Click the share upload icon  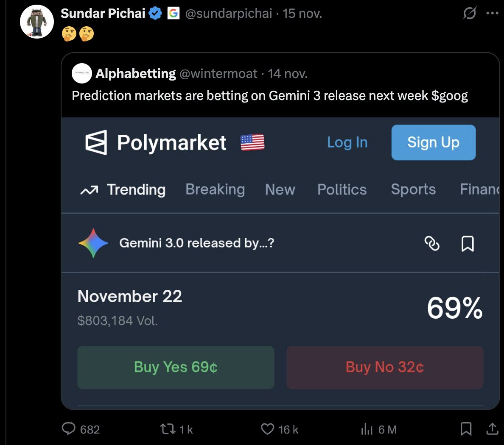tap(492, 429)
